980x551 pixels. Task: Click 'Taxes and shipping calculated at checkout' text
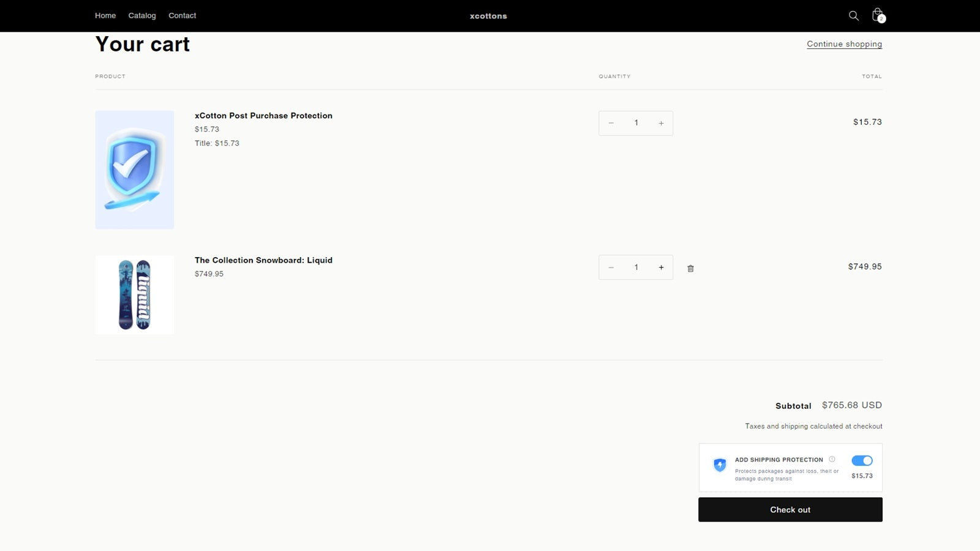(x=813, y=426)
